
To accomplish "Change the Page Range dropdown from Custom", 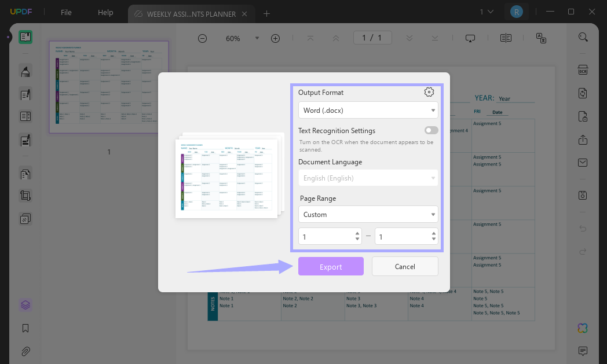I will [x=368, y=214].
